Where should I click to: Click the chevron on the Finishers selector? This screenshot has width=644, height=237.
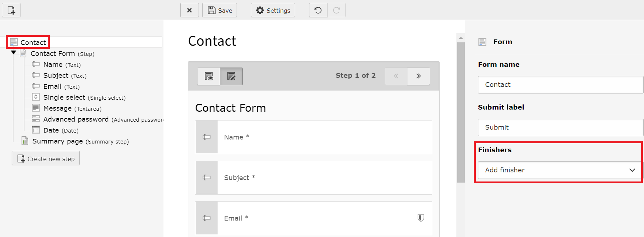(x=632, y=170)
